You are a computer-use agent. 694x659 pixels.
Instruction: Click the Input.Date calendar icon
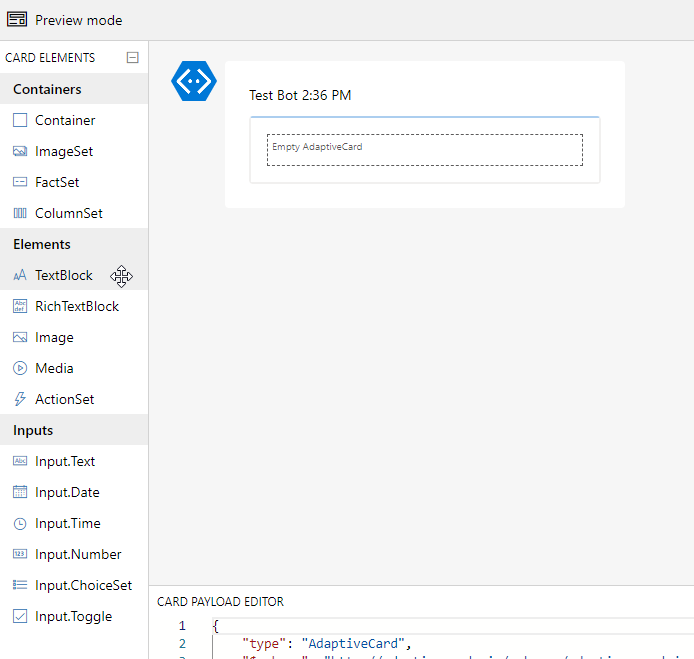(x=20, y=492)
